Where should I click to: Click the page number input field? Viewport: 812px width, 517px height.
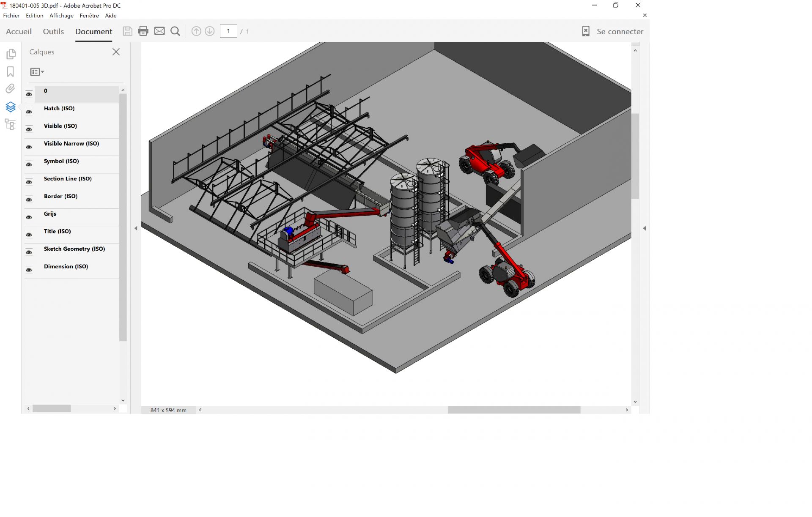(x=228, y=31)
